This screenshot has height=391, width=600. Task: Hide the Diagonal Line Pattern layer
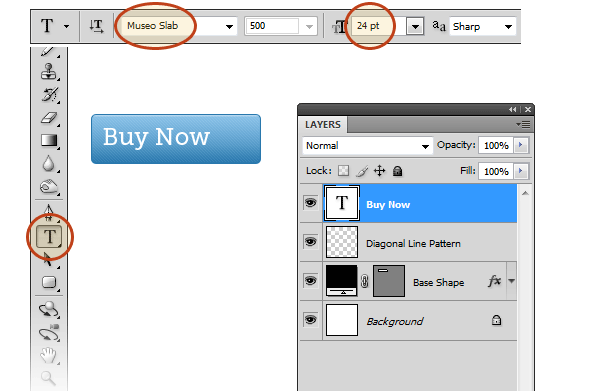click(x=310, y=242)
